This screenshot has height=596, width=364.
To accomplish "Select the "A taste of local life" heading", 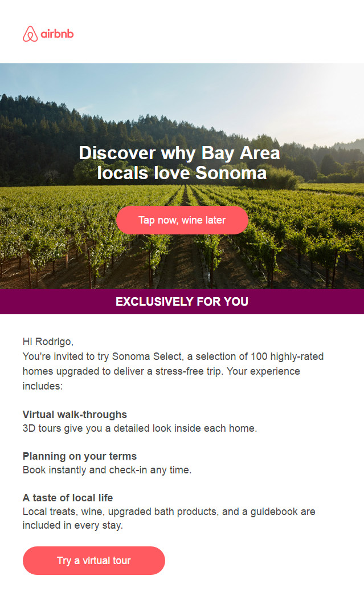I will 68,497.
